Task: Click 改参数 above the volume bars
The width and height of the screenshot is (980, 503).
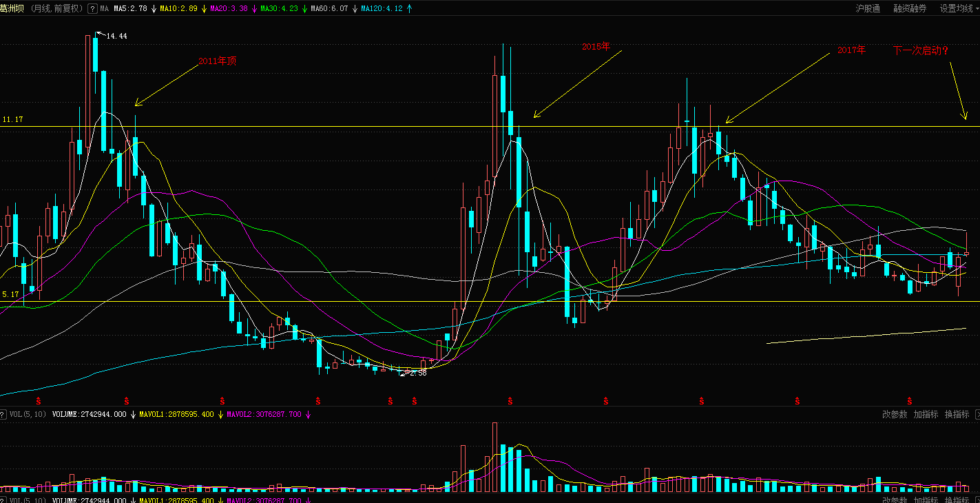Action: 895,414
